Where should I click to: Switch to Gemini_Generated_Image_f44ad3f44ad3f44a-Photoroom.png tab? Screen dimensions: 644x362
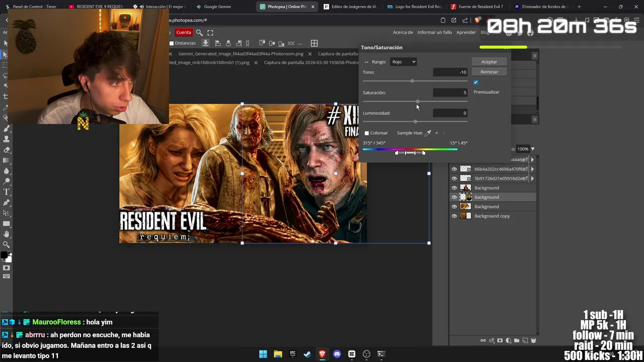point(240,54)
